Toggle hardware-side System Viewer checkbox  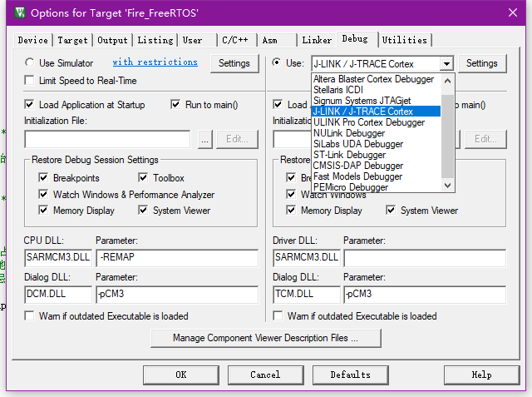[x=391, y=211]
